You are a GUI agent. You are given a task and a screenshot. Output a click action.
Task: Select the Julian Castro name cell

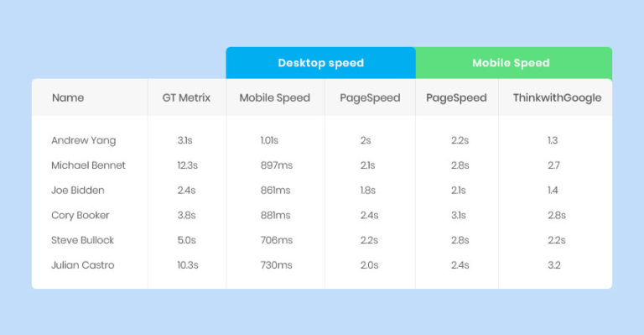click(82, 265)
